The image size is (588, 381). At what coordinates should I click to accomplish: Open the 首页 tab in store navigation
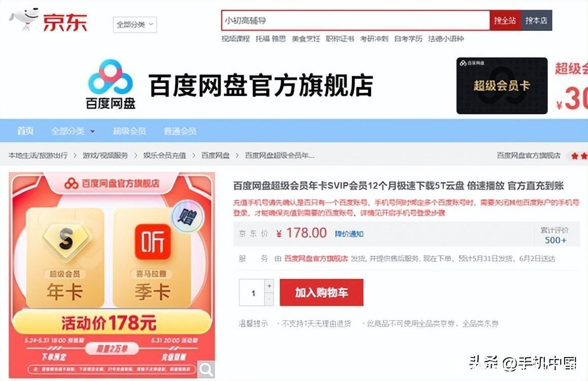[25, 131]
